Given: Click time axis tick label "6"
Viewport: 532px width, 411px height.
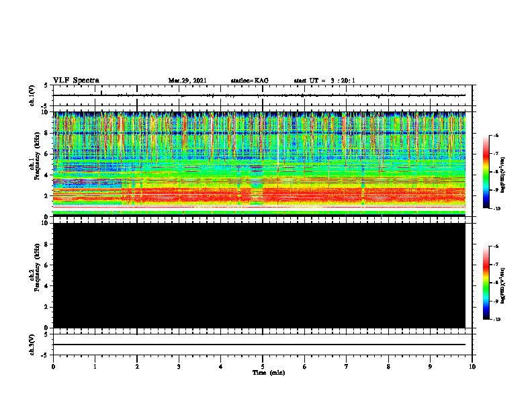Looking at the screenshot, I should [304, 367].
